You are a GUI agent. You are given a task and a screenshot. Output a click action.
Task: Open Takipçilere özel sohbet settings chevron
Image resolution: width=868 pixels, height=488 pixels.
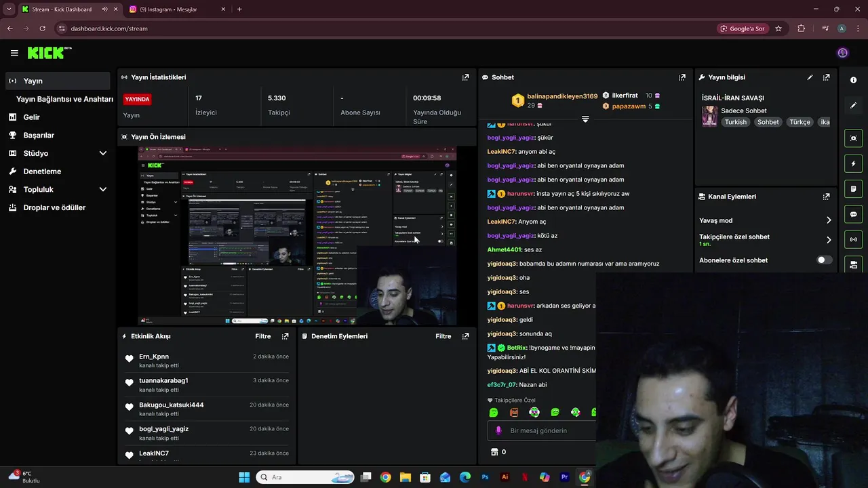point(828,240)
